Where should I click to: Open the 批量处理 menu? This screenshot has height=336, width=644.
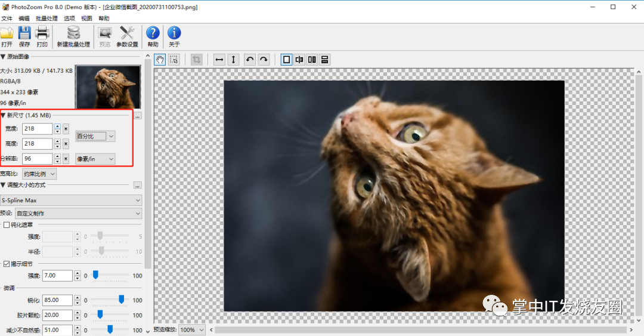[x=47, y=19]
